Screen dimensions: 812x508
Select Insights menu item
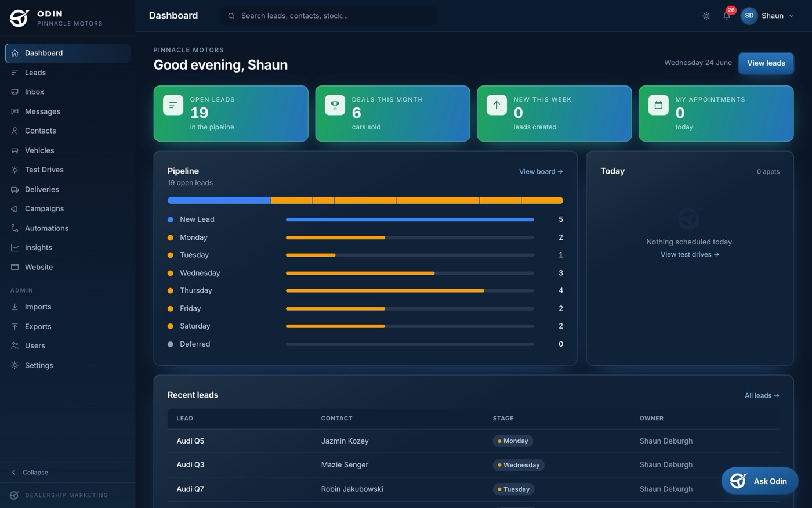(68, 247)
